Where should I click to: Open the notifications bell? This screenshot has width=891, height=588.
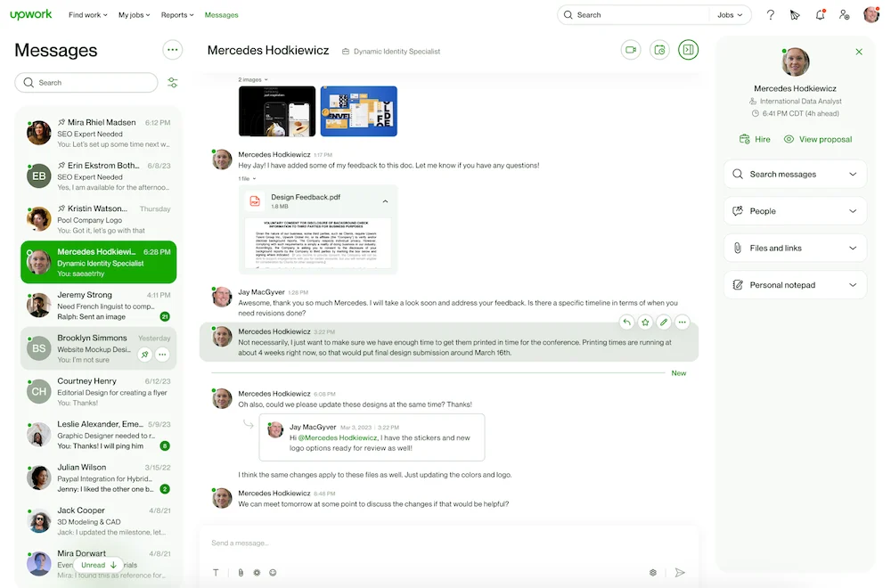click(820, 15)
